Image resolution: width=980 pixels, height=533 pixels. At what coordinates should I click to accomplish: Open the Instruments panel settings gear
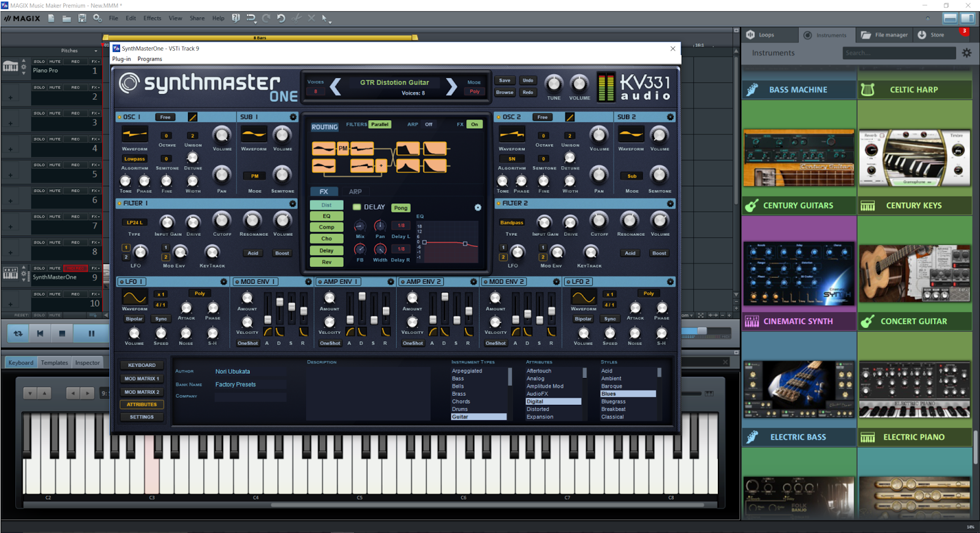tap(967, 53)
